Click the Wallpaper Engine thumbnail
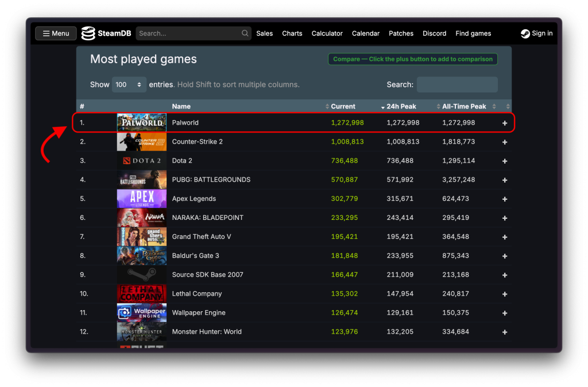Screen dimensions: 588x387 [x=142, y=313]
